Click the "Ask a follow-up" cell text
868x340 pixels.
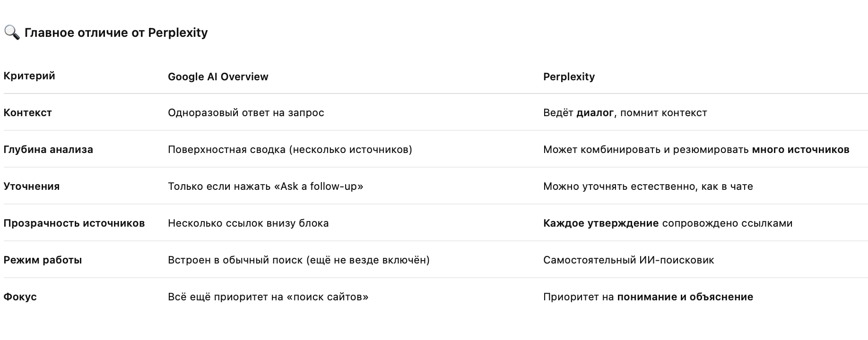point(319,187)
